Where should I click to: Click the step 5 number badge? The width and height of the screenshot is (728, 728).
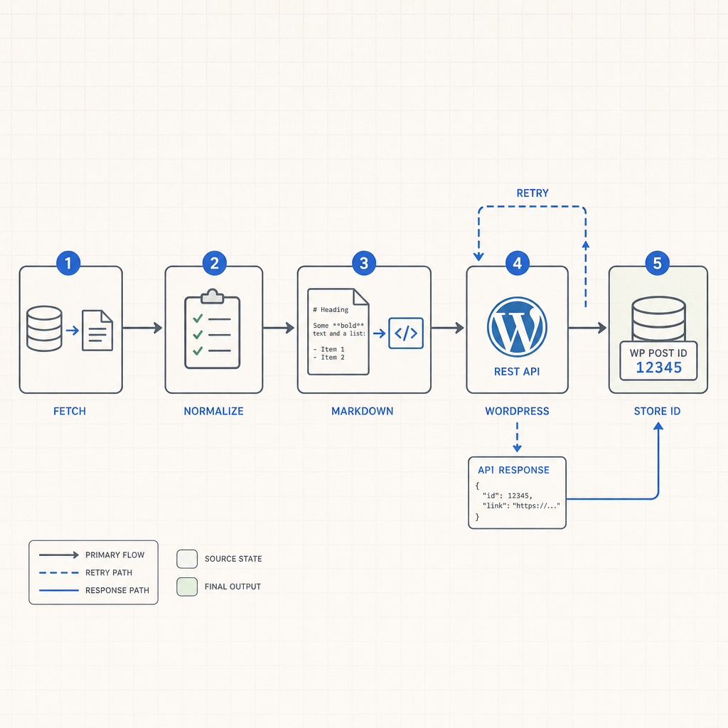coord(658,263)
